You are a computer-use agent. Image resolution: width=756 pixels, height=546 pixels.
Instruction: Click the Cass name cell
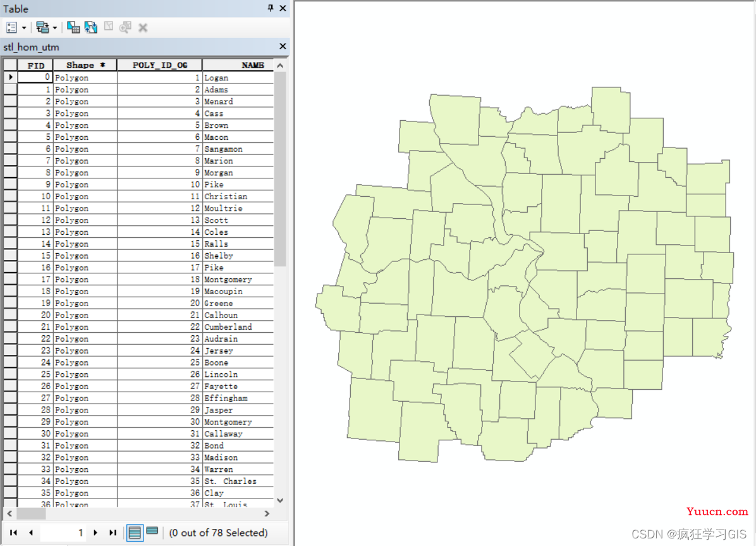[238, 113]
